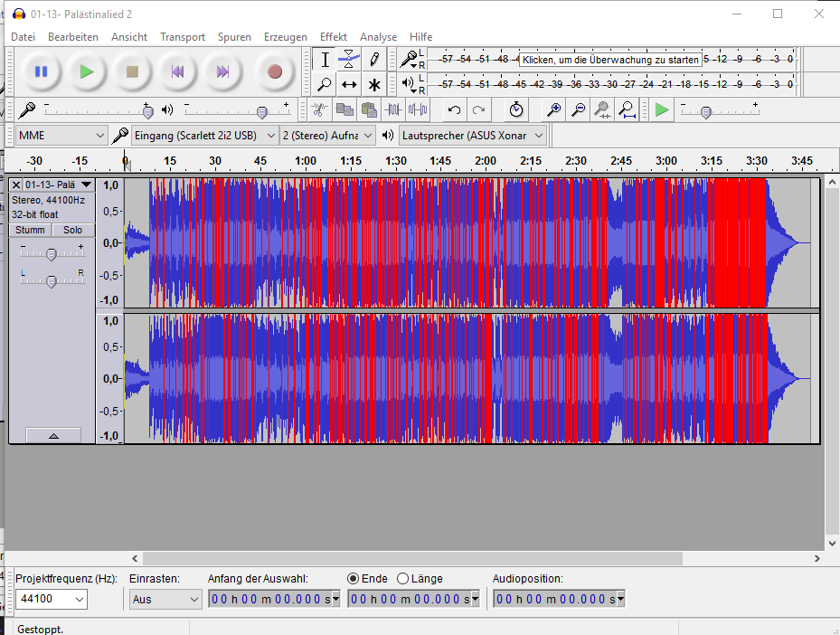This screenshot has height=635, width=840.
Task: Open the Hilfe menu
Action: 420,37
